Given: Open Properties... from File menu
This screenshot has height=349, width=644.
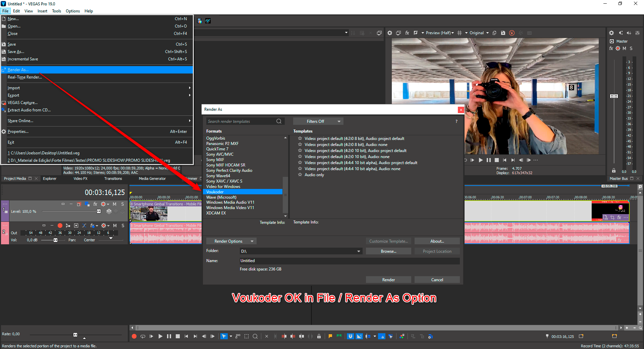Looking at the screenshot, I should pos(97,132).
